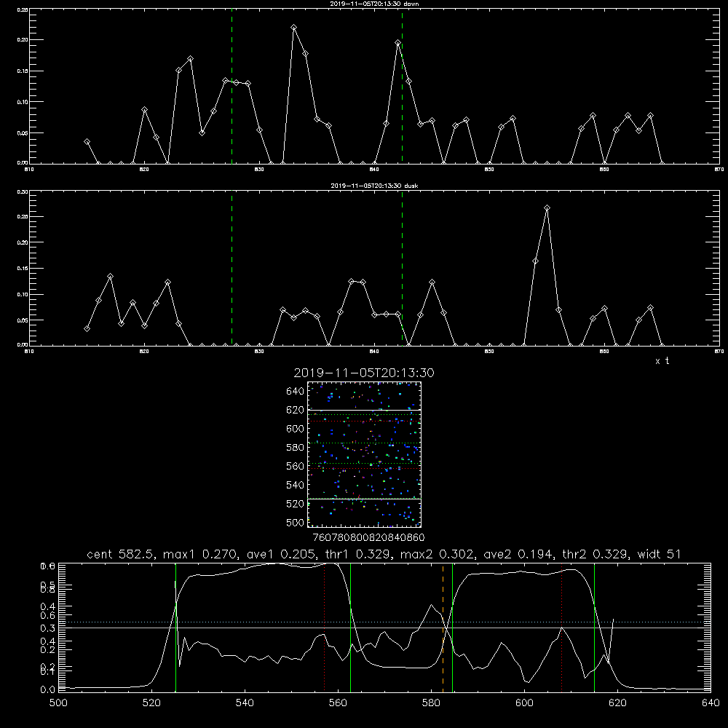Click the orange dashed center line in bottom plot

443,628
